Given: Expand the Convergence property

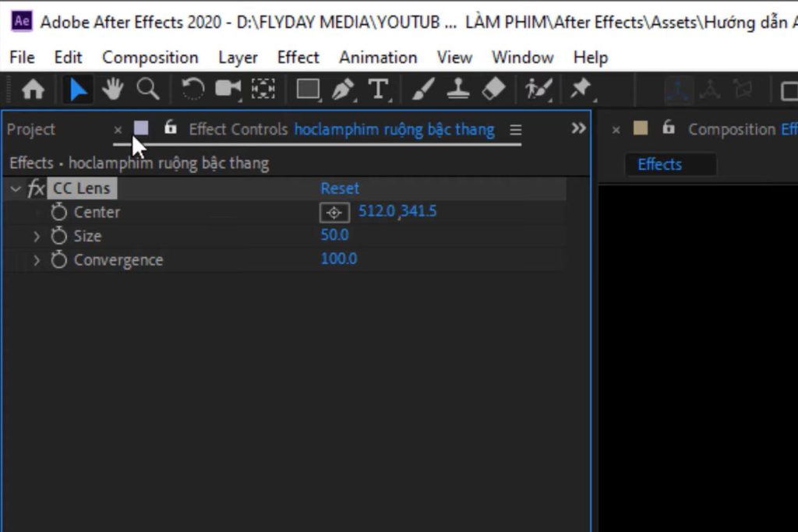Looking at the screenshot, I should click(37, 259).
